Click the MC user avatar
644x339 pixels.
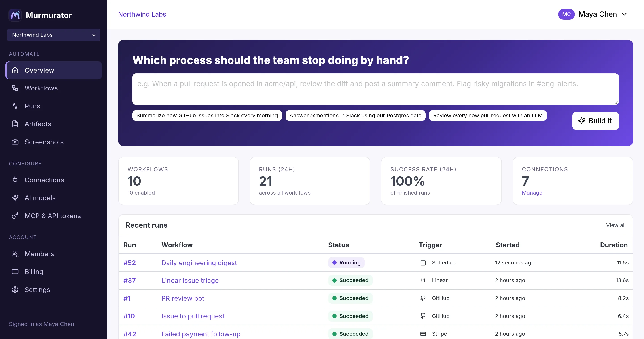[566, 14]
